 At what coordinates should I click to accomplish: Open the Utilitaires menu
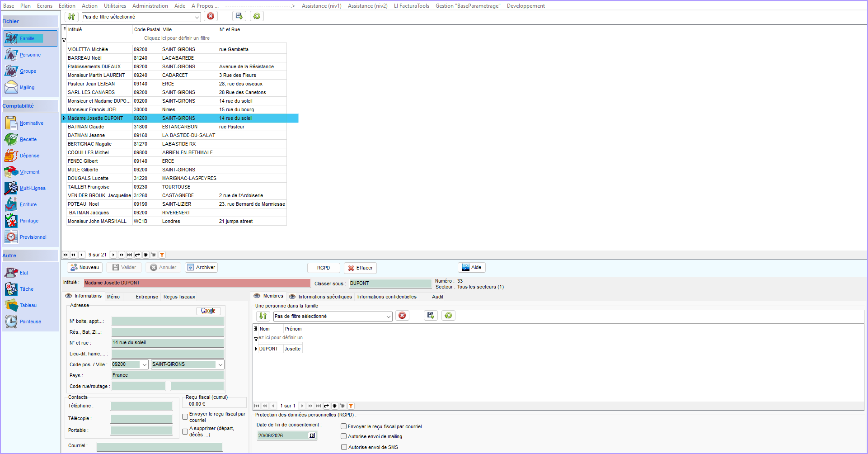pos(115,6)
